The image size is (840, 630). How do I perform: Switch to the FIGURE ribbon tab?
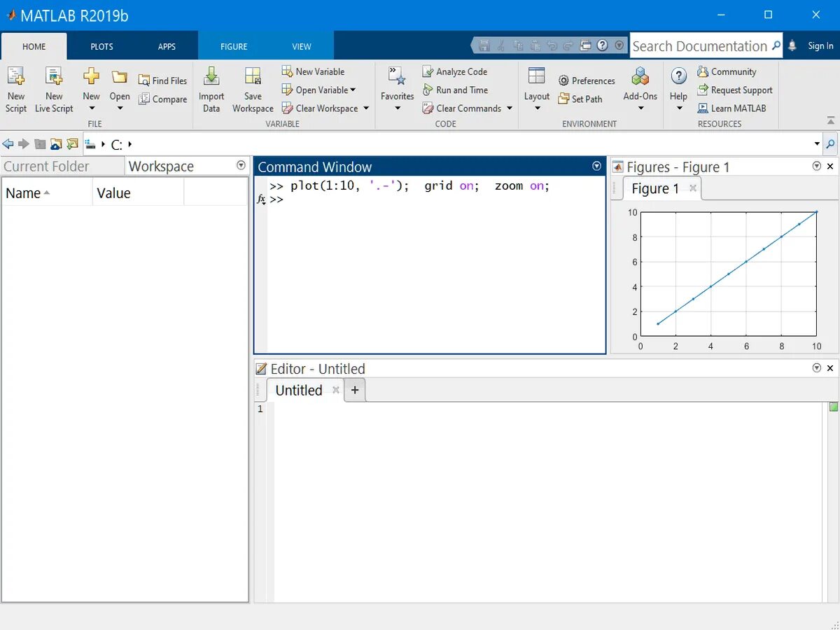click(234, 46)
